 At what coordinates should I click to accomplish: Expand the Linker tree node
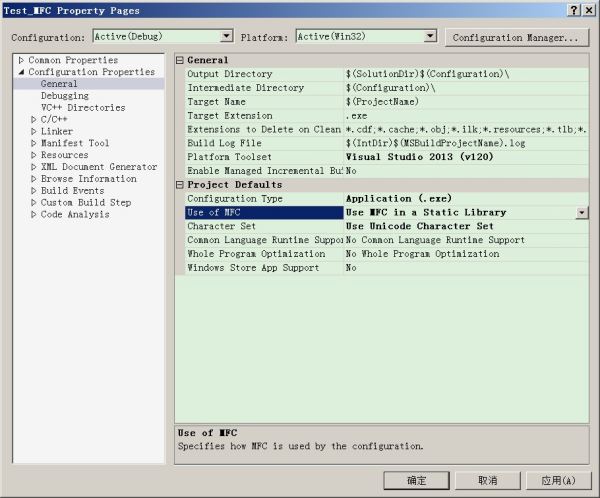click(34, 132)
